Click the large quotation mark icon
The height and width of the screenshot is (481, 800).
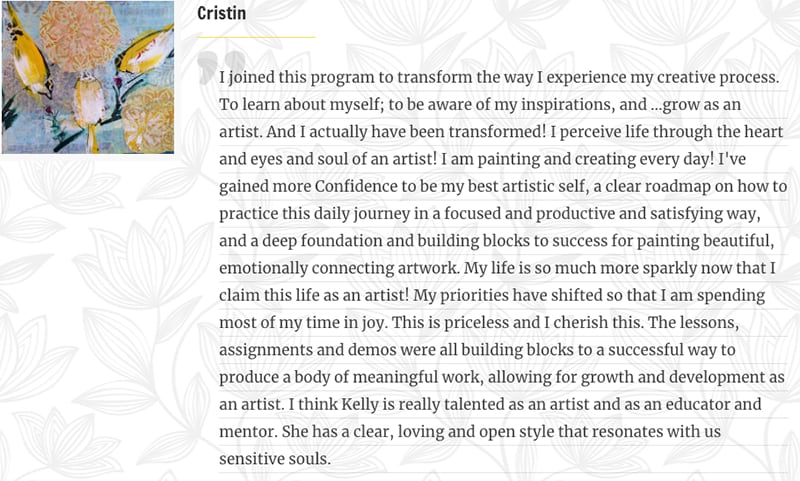point(221,67)
